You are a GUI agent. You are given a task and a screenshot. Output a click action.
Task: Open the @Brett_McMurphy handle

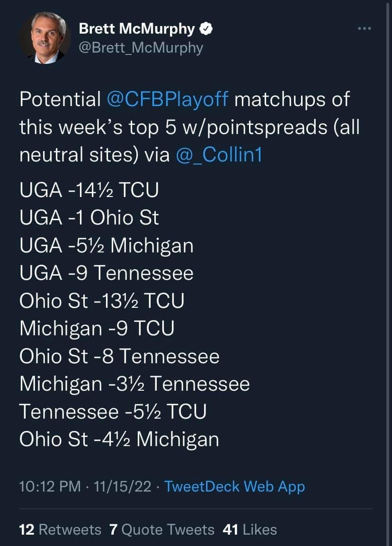(141, 47)
